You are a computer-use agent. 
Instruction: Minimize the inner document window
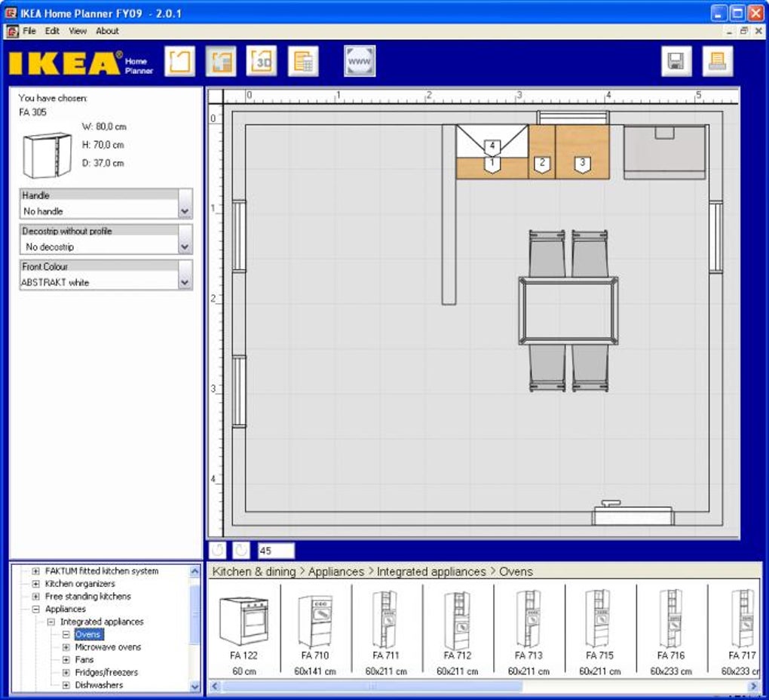click(729, 31)
